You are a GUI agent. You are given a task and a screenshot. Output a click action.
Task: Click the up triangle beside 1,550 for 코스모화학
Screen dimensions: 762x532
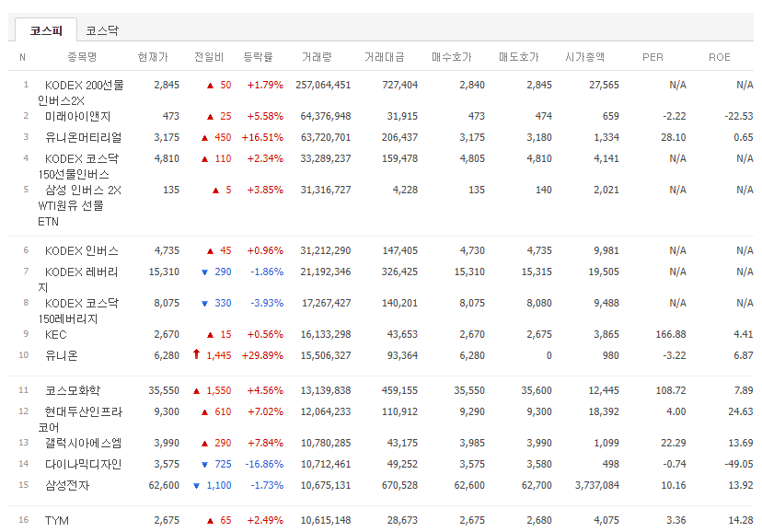coord(196,390)
